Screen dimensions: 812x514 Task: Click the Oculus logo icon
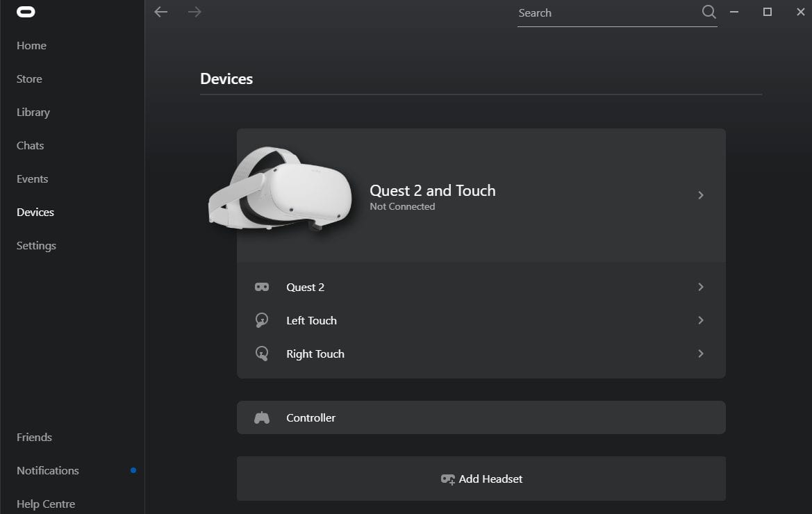tap(26, 12)
